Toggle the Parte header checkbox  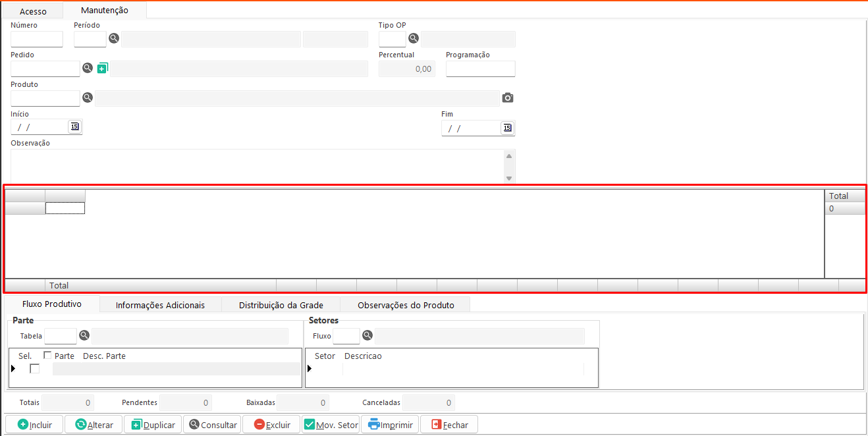47,356
